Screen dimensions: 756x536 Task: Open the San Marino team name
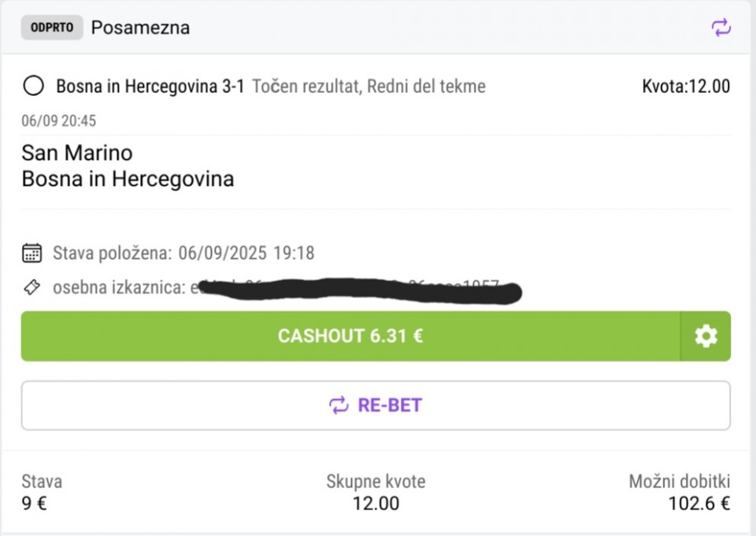coord(77,152)
